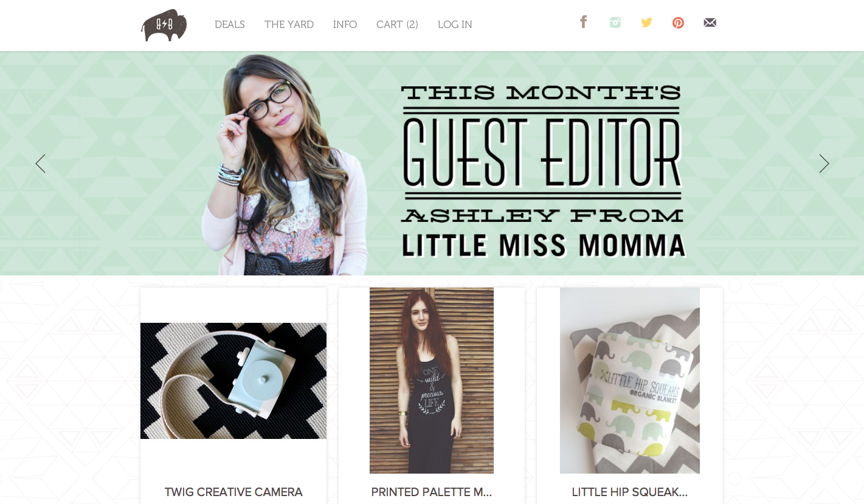This screenshot has width=864, height=504.
Task: Advance to next banner slide arrow
Action: [x=824, y=164]
